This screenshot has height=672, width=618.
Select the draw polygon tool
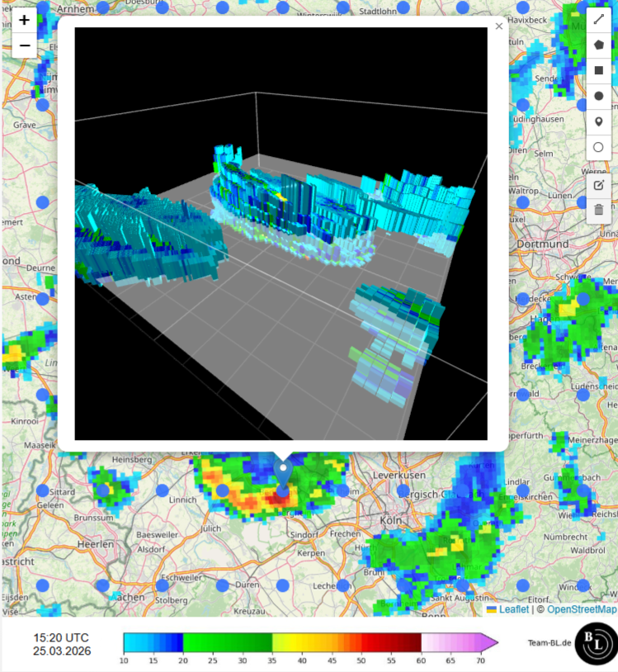pos(599,45)
